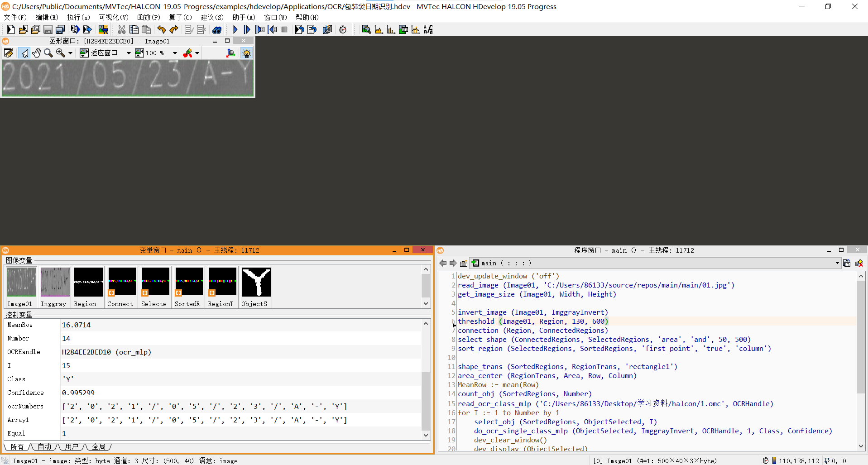Viewport: 868px width, 465px height.
Task: Open the region color painter selector
Action: click(197, 53)
